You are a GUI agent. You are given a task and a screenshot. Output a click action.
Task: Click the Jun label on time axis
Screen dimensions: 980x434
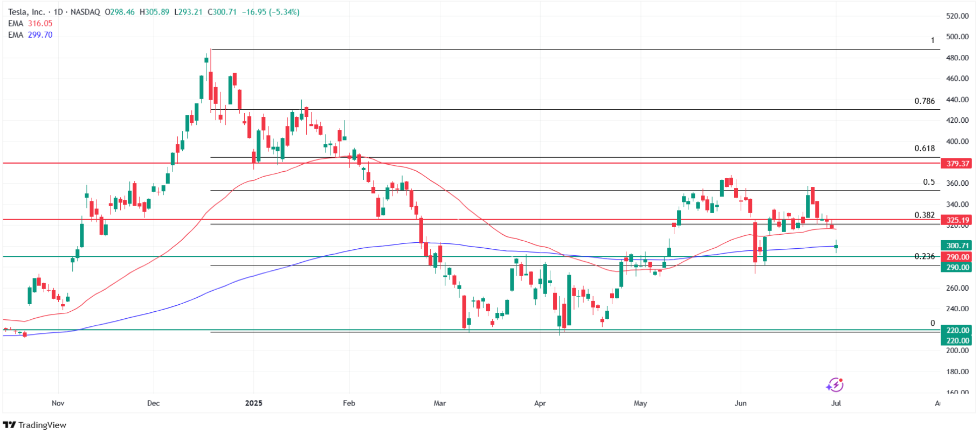pyautogui.click(x=741, y=403)
